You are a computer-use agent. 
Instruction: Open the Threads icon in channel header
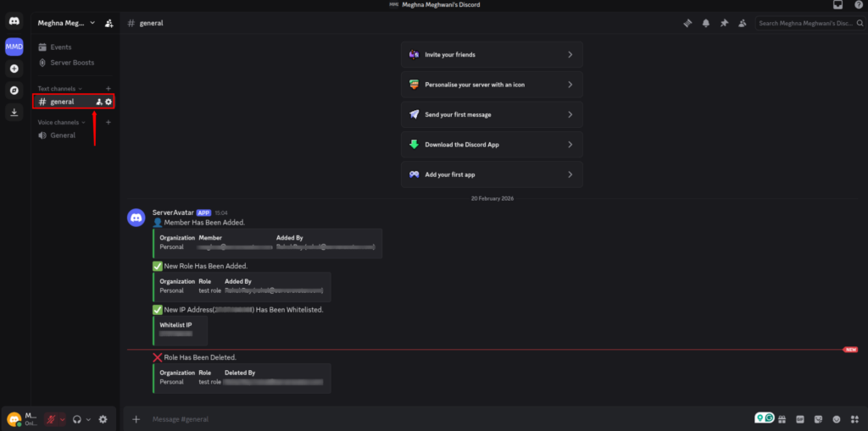[687, 23]
